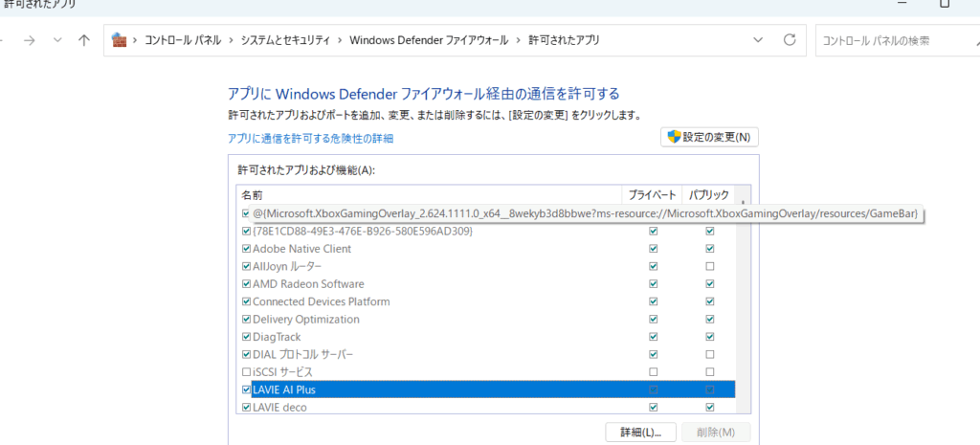
Task: Go up one level with up arrow
Action: coord(84,40)
